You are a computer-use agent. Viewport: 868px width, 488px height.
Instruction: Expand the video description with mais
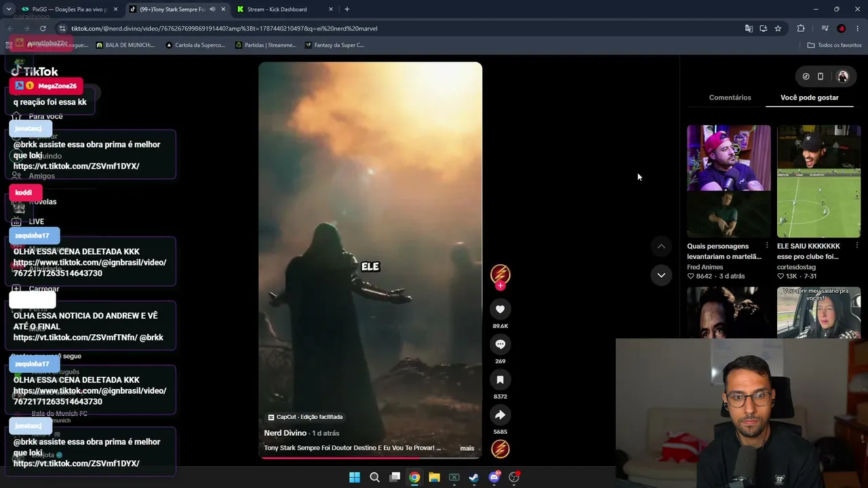coord(467,448)
